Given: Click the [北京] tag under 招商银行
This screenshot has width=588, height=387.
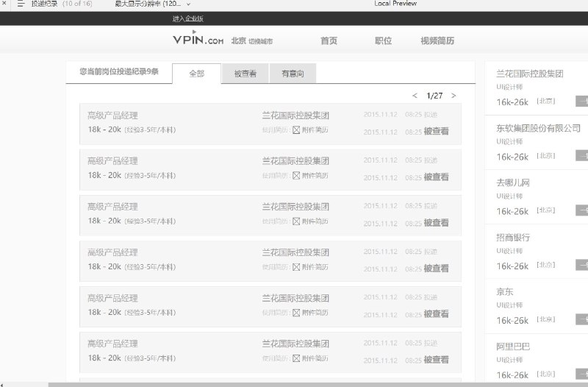Looking at the screenshot, I should coord(545,265).
